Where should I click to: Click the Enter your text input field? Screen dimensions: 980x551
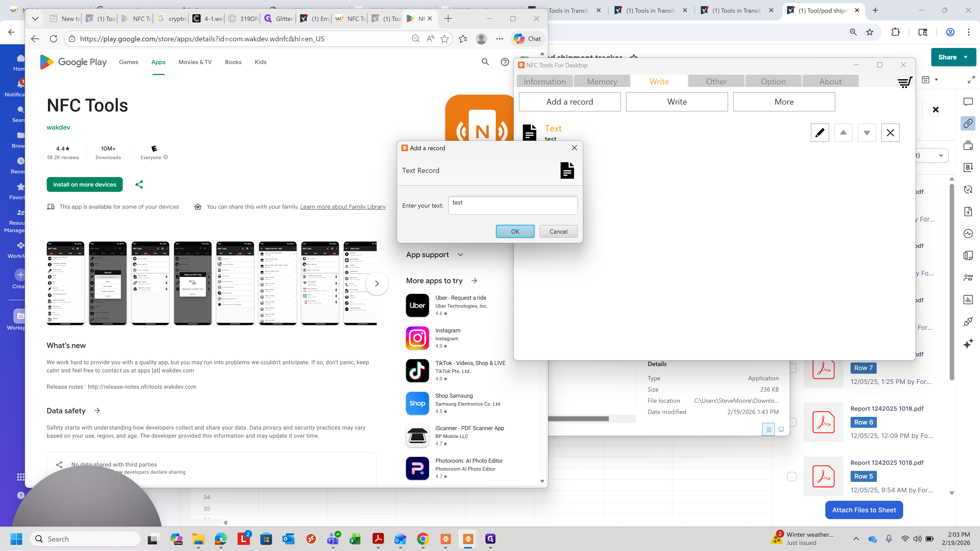tap(513, 205)
